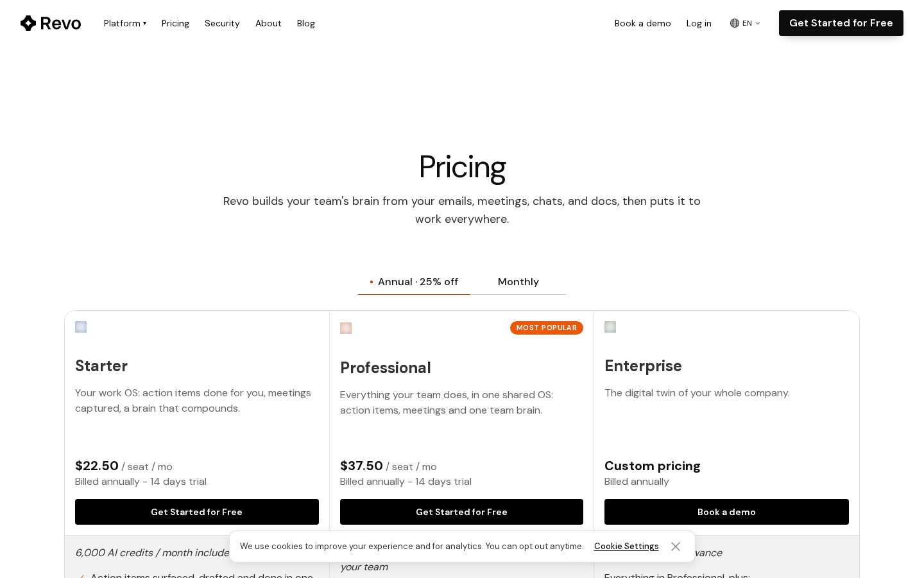This screenshot has height=578, width=924.
Task: Click Get Started for Free under Starter
Action: (197, 512)
